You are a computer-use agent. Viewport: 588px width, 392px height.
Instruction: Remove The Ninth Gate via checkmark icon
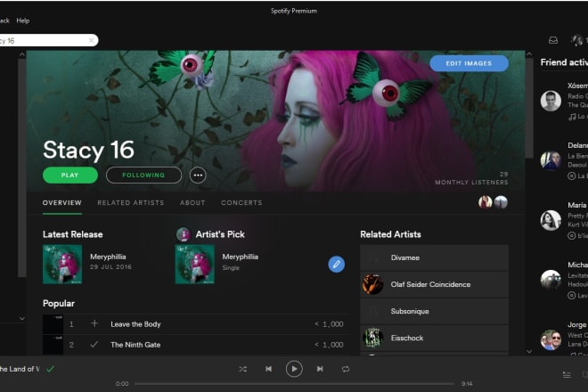point(94,344)
